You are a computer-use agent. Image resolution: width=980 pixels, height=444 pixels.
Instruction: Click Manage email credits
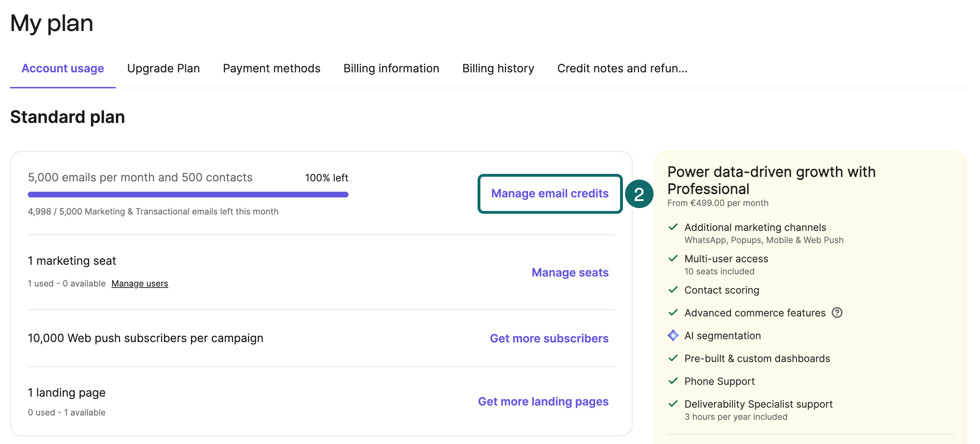(550, 193)
